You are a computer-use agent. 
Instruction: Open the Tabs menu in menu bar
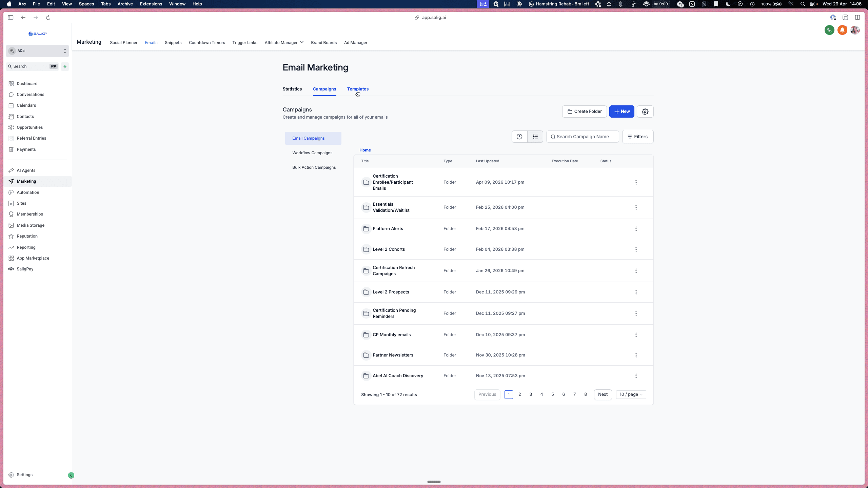click(106, 4)
